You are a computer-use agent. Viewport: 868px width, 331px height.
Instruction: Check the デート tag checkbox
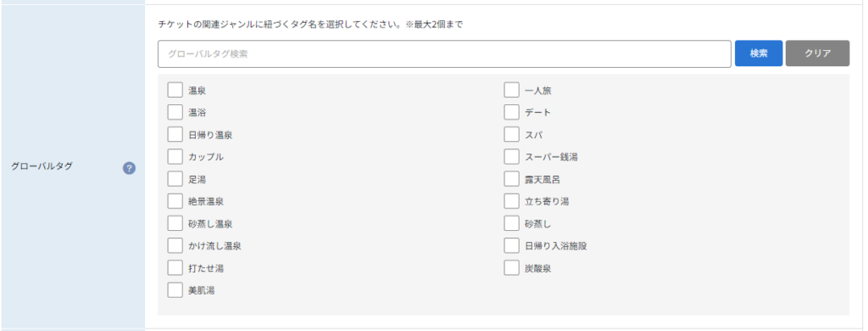click(511, 112)
